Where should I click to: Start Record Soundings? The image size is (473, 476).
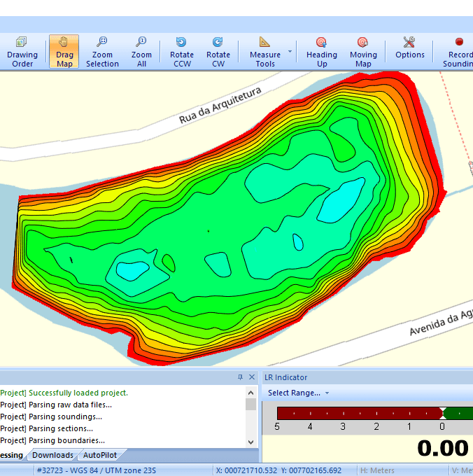[x=458, y=52]
